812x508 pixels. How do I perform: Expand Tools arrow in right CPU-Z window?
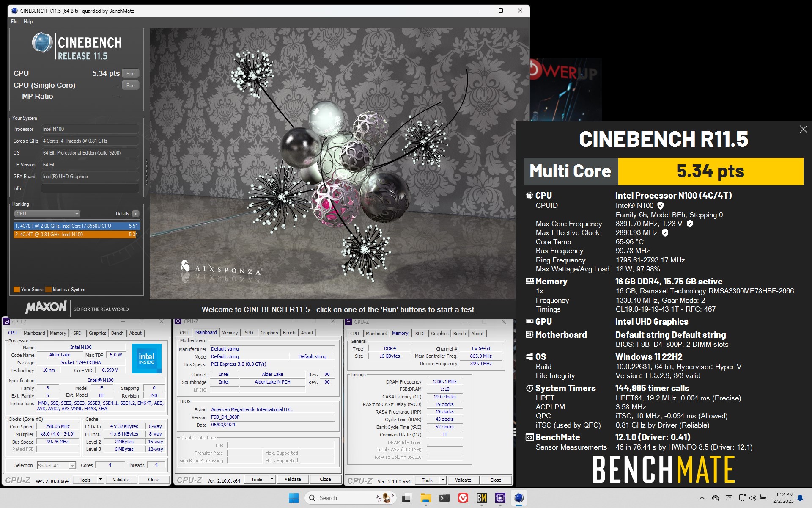tap(442, 480)
